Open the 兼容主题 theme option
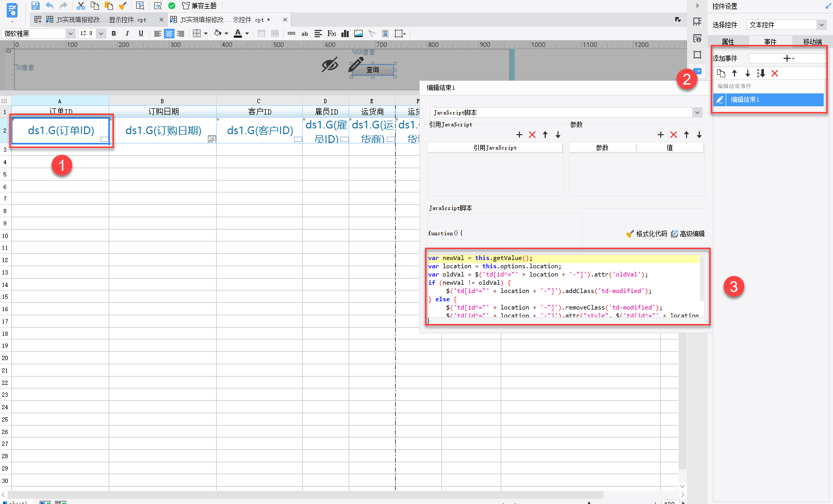Screen dimensions: 833x504 click(200, 6)
